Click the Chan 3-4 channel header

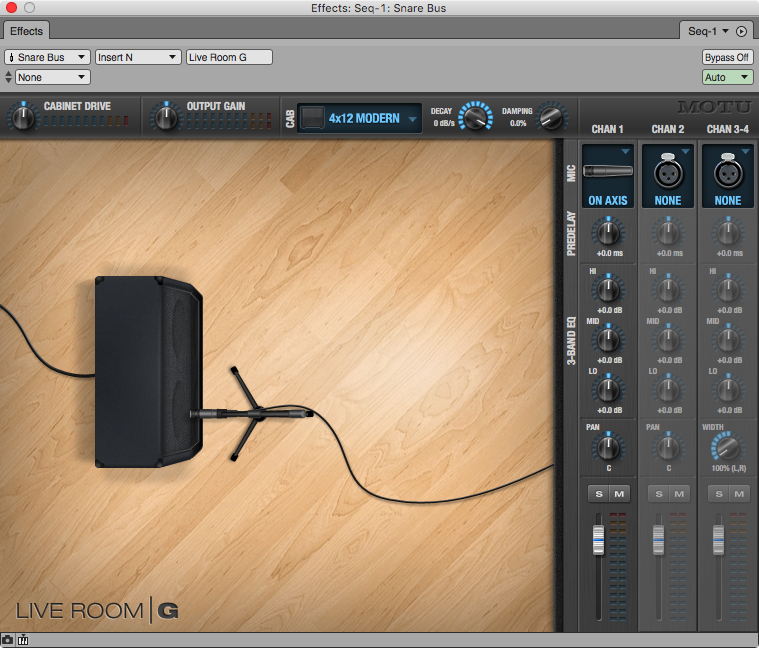tap(728, 129)
